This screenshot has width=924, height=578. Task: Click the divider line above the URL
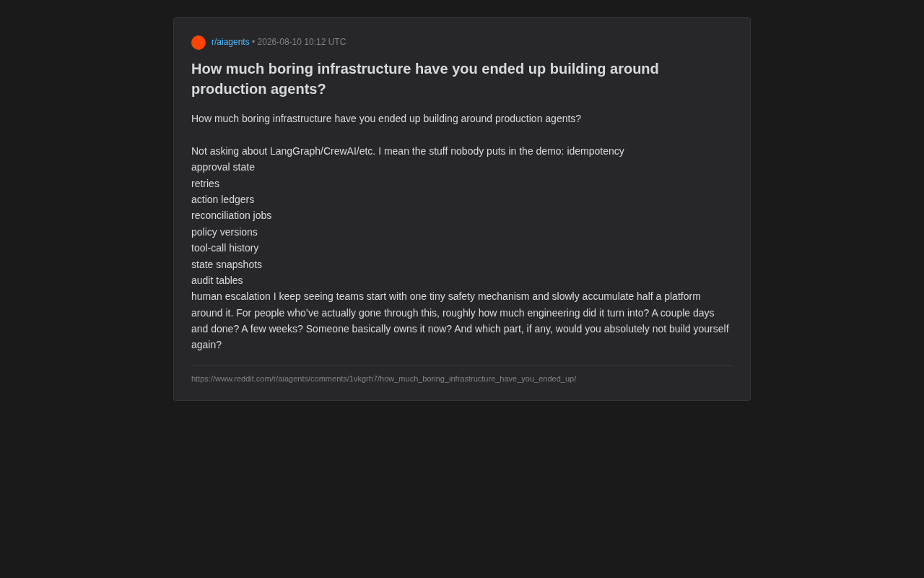point(462,365)
